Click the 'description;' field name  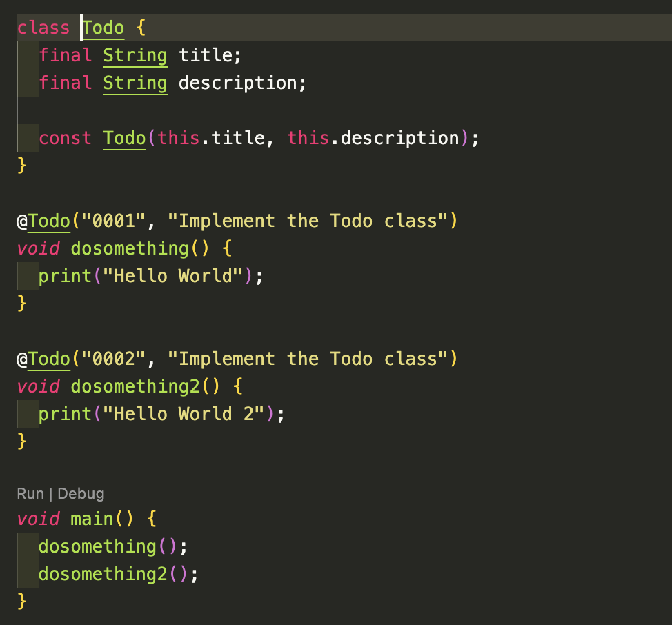coord(243,83)
